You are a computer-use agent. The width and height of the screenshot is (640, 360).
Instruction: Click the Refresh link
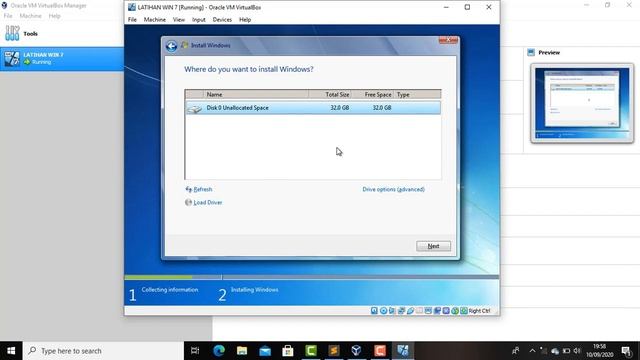203,189
